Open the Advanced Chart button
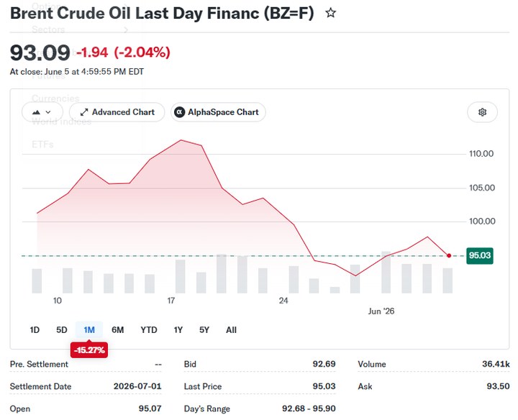518x420 pixels. [117, 112]
